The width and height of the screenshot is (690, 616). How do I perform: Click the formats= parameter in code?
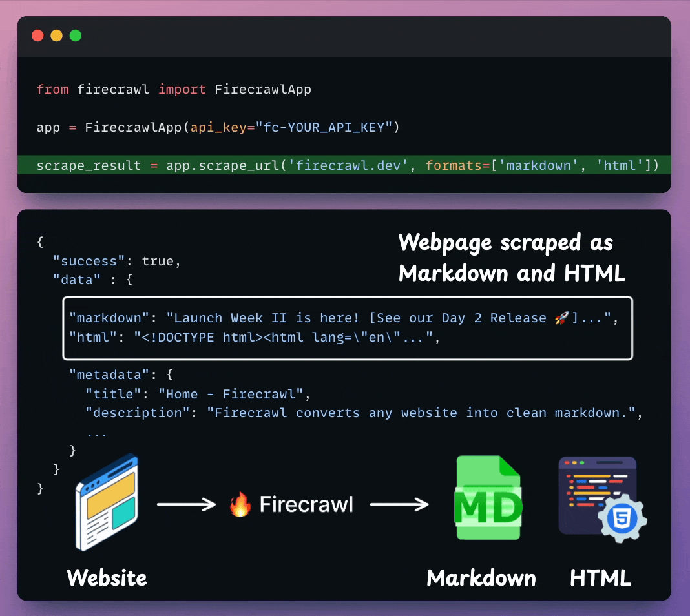click(457, 165)
